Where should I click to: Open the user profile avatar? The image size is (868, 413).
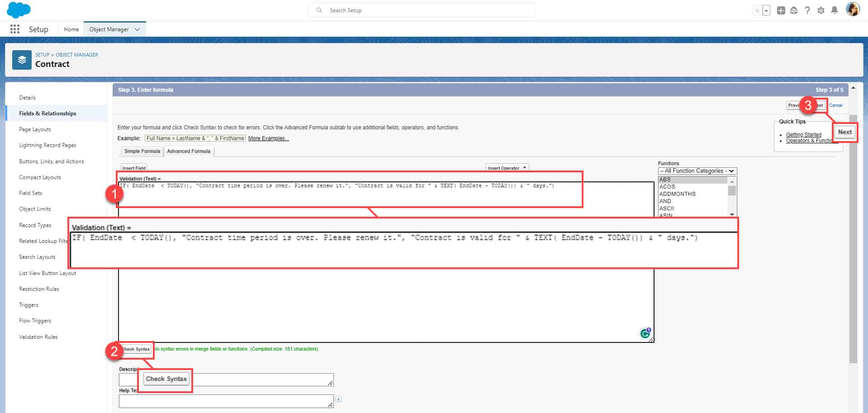(x=854, y=10)
